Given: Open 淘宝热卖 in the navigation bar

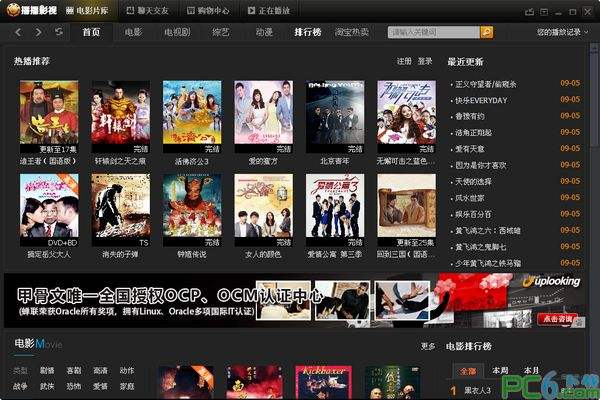Looking at the screenshot, I should [x=352, y=32].
